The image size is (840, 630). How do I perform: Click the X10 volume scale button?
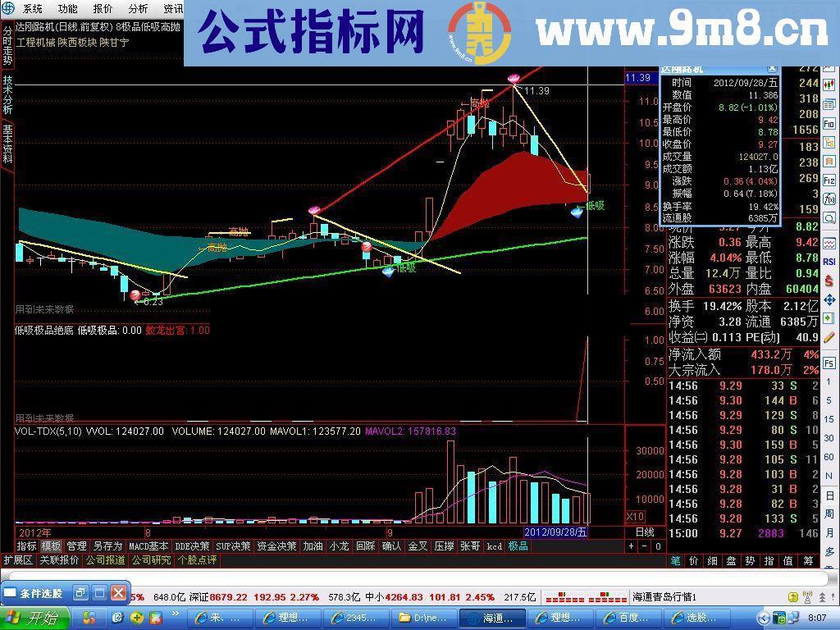[x=635, y=517]
